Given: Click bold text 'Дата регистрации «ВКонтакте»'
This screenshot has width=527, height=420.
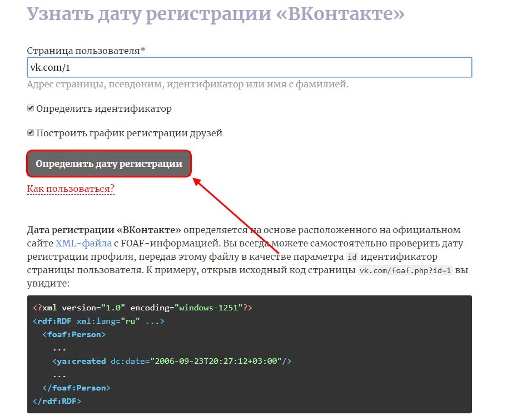Looking at the screenshot, I should click(x=104, y=230).
